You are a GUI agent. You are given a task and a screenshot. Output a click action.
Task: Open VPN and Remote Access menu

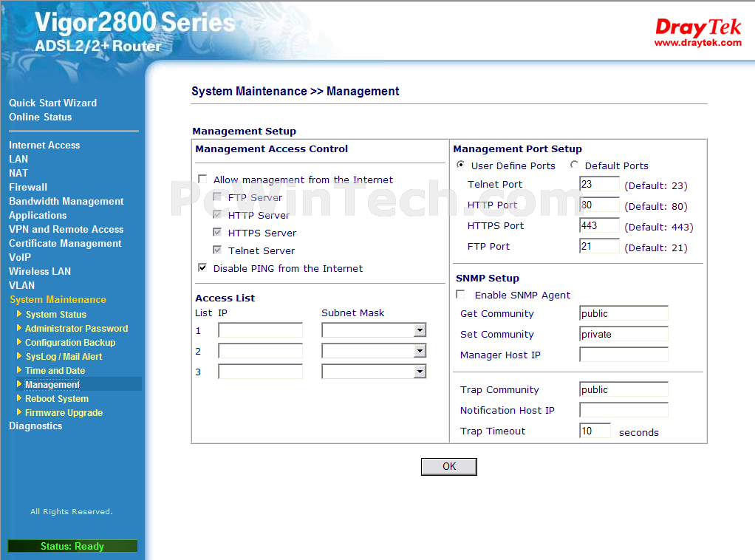[66, 229]
